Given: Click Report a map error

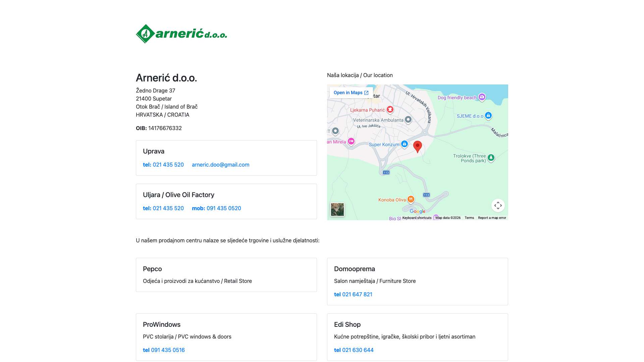Looking at the screenshot, I should tap(492, 218).
